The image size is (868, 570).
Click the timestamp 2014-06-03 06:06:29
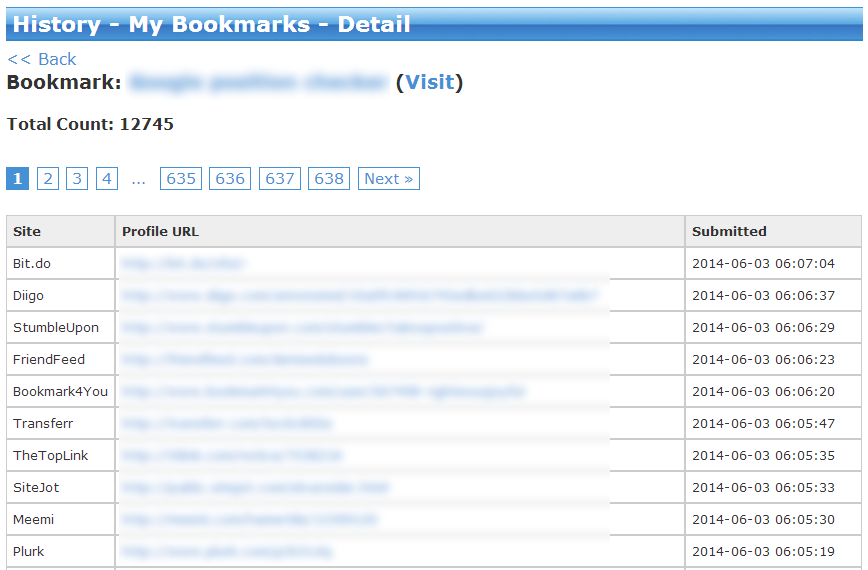click(x=763, y=328)
